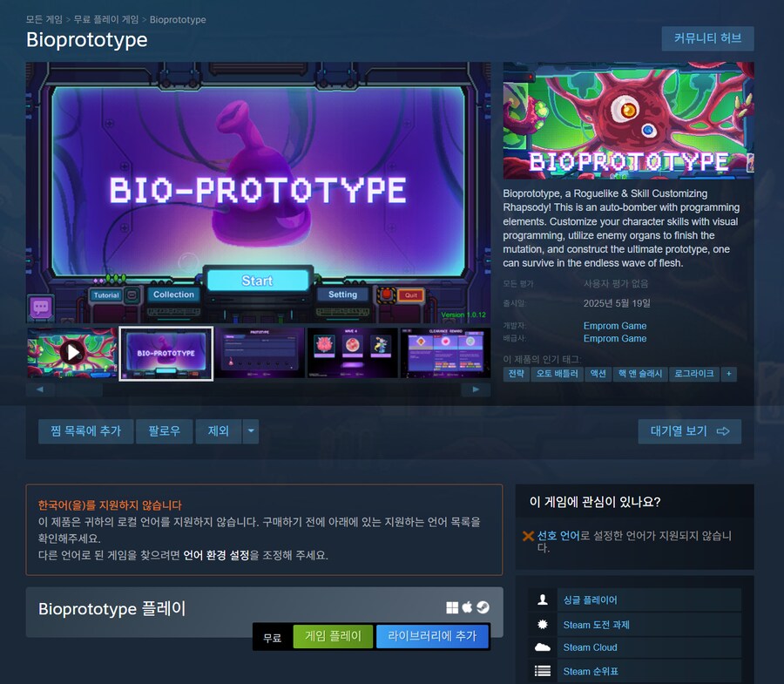784x684 pixels.
Task: Open 언어 환경 설정 link
Action: coord(216,555)
